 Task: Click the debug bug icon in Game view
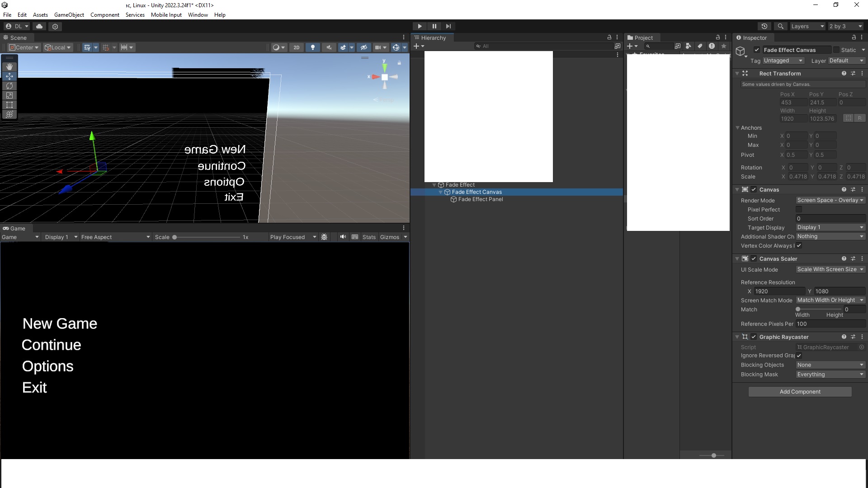tap(325, 237)
